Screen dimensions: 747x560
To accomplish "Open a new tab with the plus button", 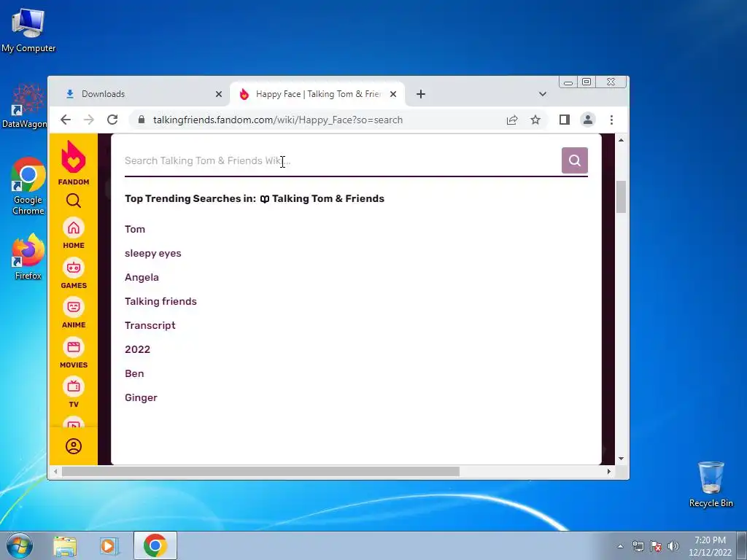I will (x=421, y=94).
